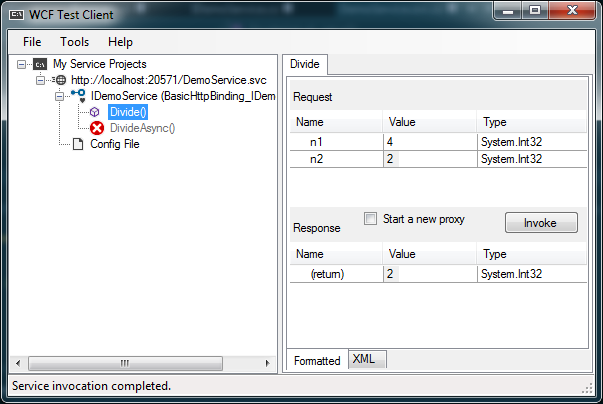
Task: Click the document icon next to Config File
Action: [x=78, y=144]
